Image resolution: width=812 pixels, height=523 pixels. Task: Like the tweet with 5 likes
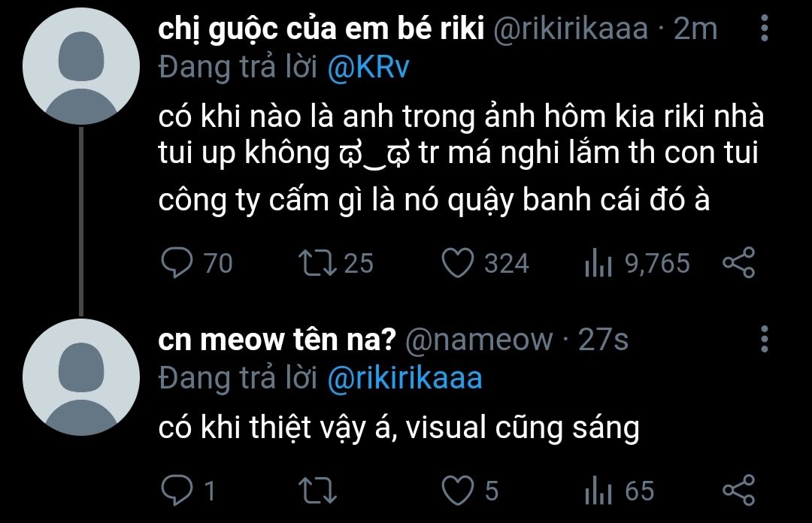click(458, 490)
